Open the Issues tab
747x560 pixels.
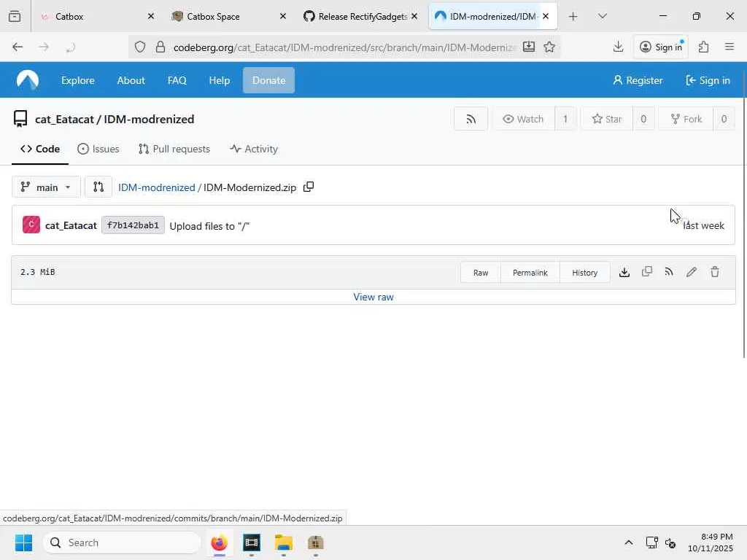click(x=98, y=149)
